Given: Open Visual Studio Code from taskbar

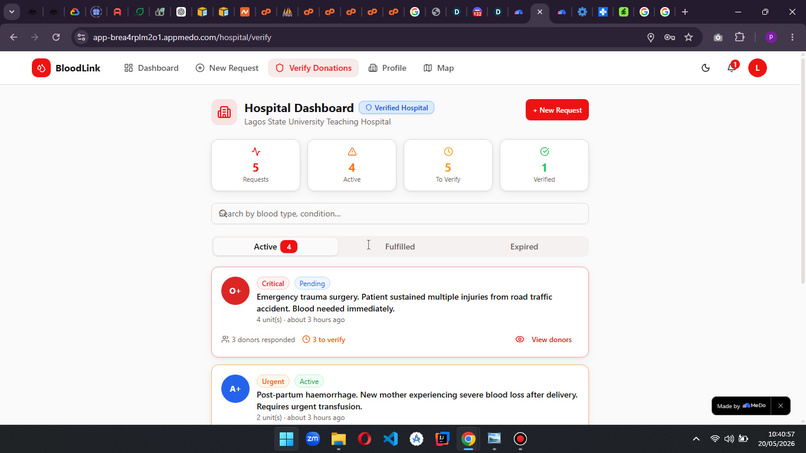Looking at the screenshot, I should point(391,439).
